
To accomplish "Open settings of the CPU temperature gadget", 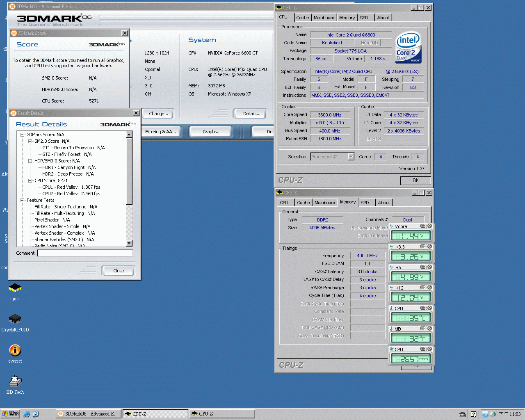I will [423, 308].
